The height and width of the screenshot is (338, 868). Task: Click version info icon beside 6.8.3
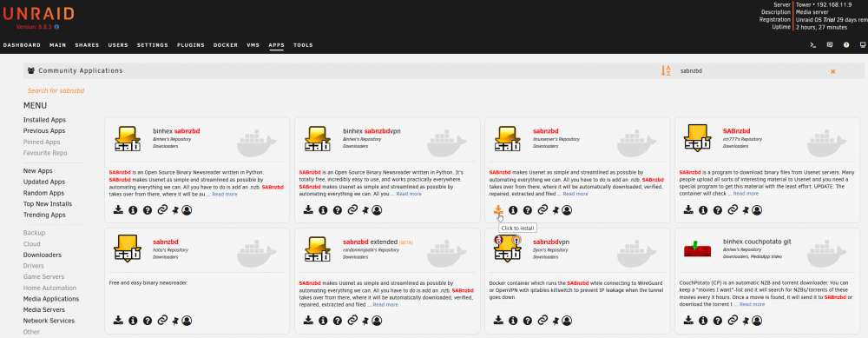tap(56, 27)
